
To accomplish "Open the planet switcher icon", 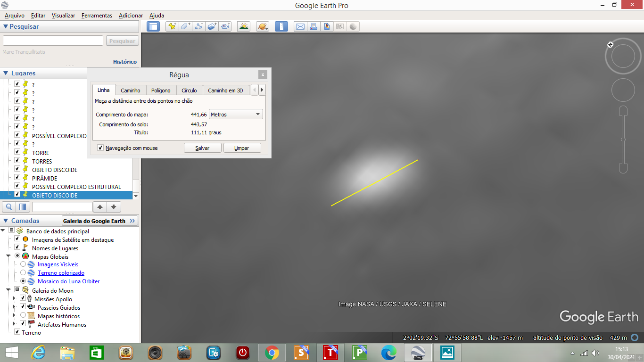I will 263,26.
